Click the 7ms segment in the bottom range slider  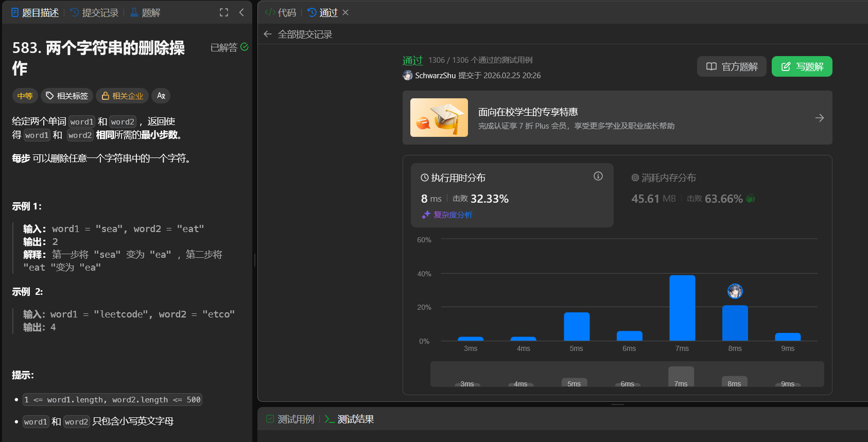pyautogui.click(x=681, y=377)
